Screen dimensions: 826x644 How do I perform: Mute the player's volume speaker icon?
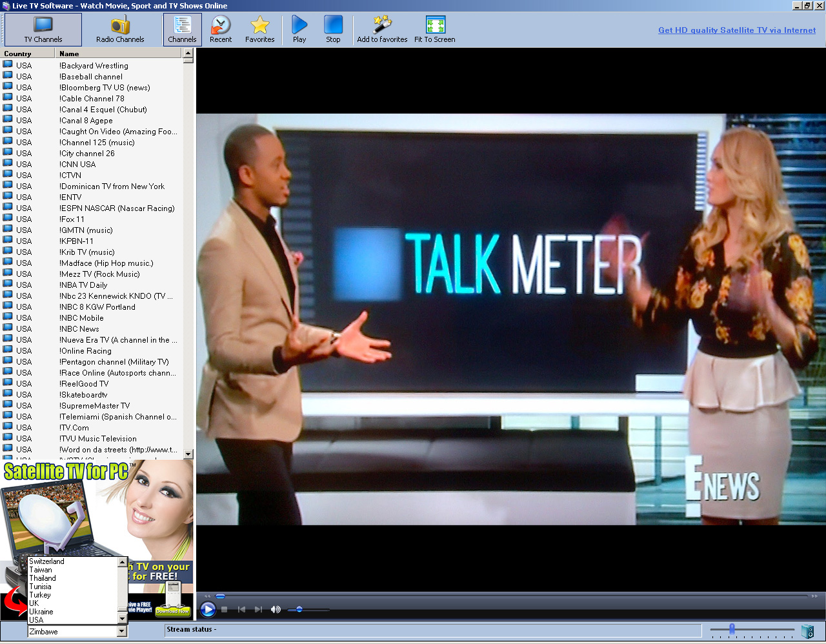[x=276, y=609]
